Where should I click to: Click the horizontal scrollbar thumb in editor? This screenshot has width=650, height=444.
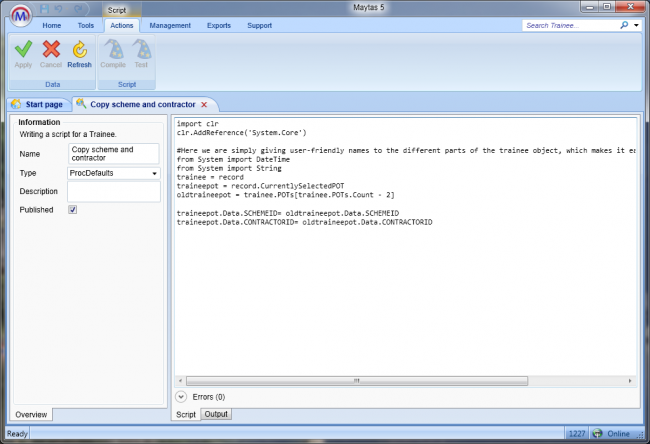357,381
